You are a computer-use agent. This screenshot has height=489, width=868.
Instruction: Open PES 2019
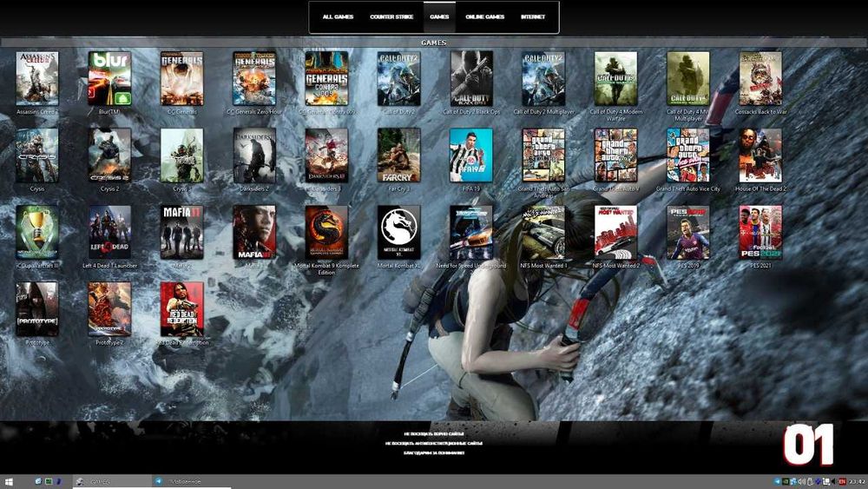688,233
